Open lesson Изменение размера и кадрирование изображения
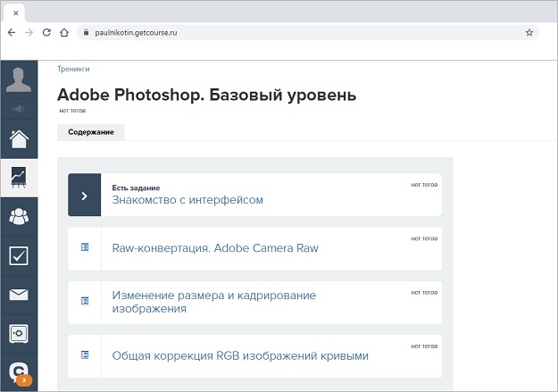This screenshot has height=392, width=558. (x=213, y=301)
